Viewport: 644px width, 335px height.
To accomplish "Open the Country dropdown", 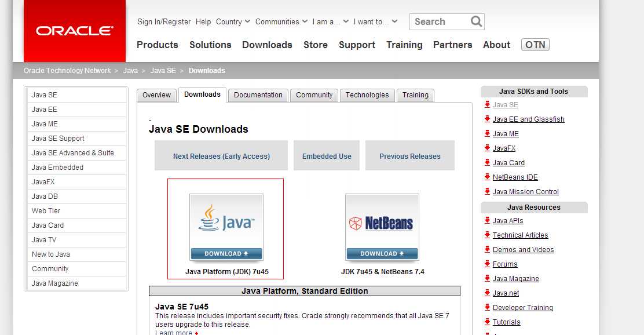I will [x=233, y=22].
